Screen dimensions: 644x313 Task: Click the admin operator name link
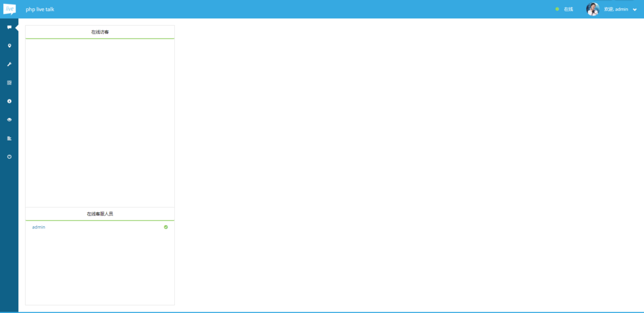[x=38, y=227]
